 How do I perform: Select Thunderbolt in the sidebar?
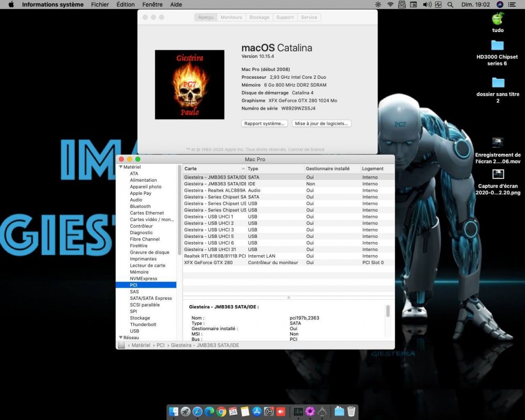pyautogui.click(x=143, y=324)
